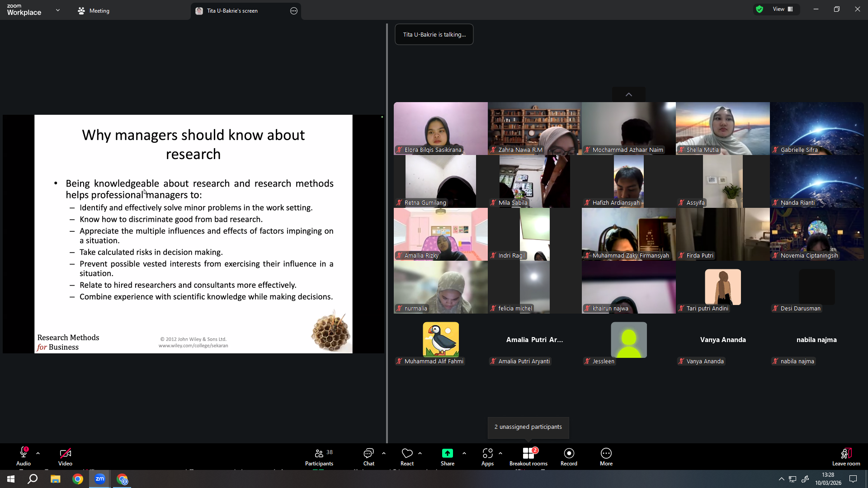
Task: Click the green encryption shield icon
Action: pyautogui.click(x=759, y=9)
